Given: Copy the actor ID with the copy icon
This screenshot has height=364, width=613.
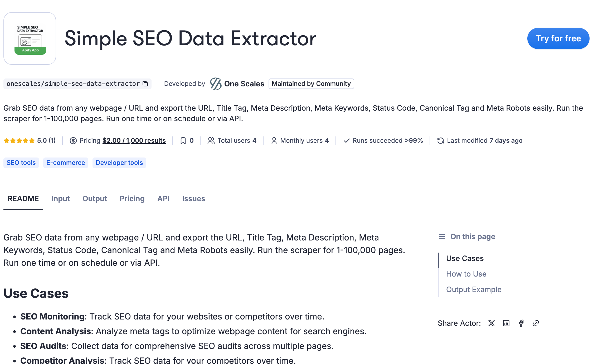Looking at the screenshot, I should pos(145,84).
